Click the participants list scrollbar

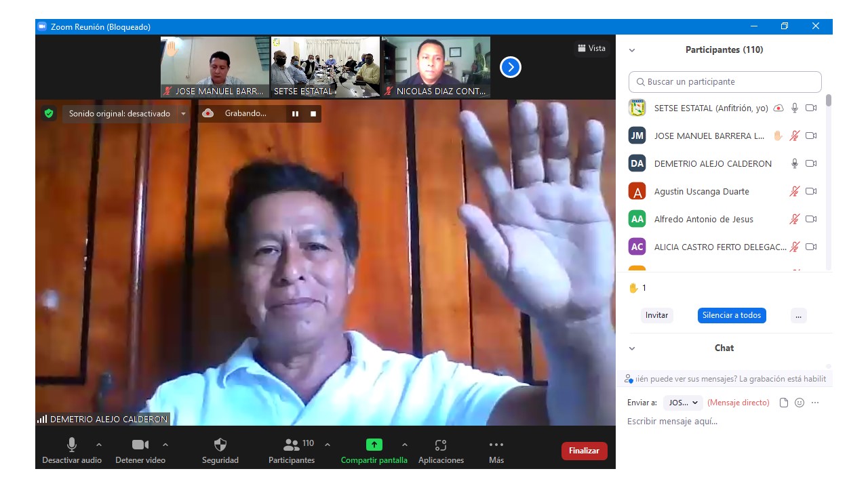828,100
